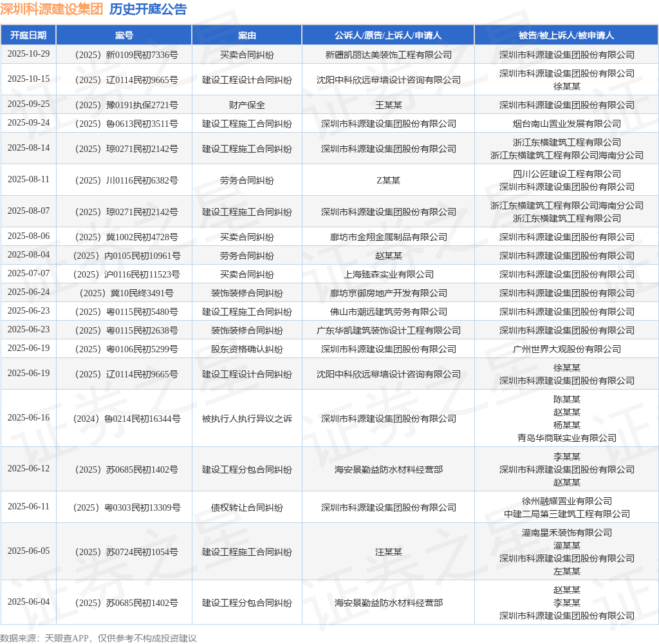Click defendant 徐州融耀置业有限公司
The image size is (659, 644).
point(566,501)
